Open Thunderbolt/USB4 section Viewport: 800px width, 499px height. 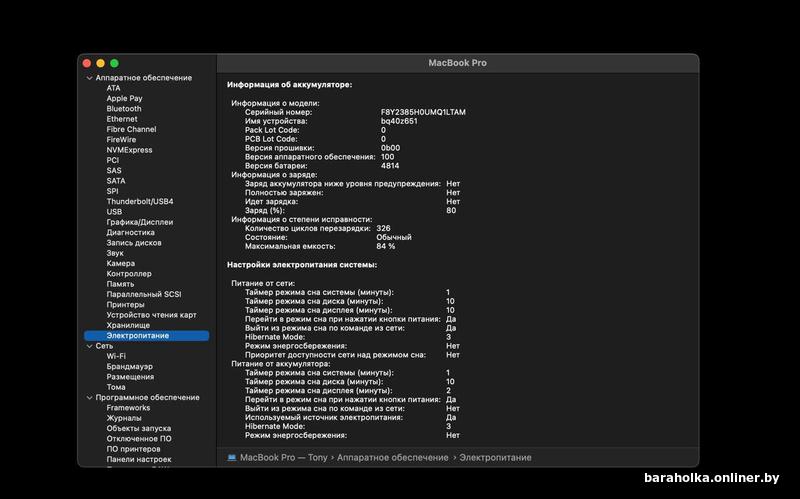point(140,202)
